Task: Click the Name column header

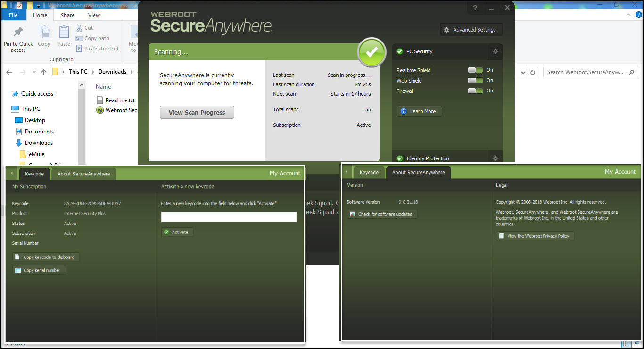Action: pyautogui.click(x=103, y=86)
